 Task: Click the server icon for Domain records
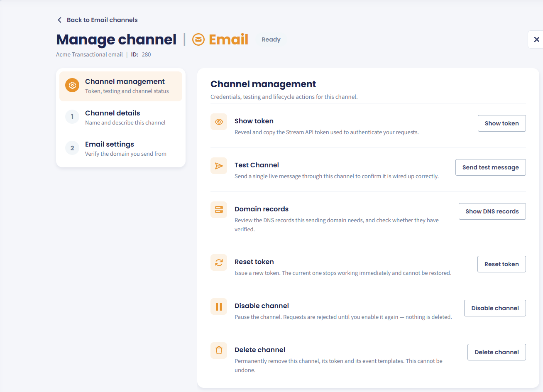click(x=219, y=210)
